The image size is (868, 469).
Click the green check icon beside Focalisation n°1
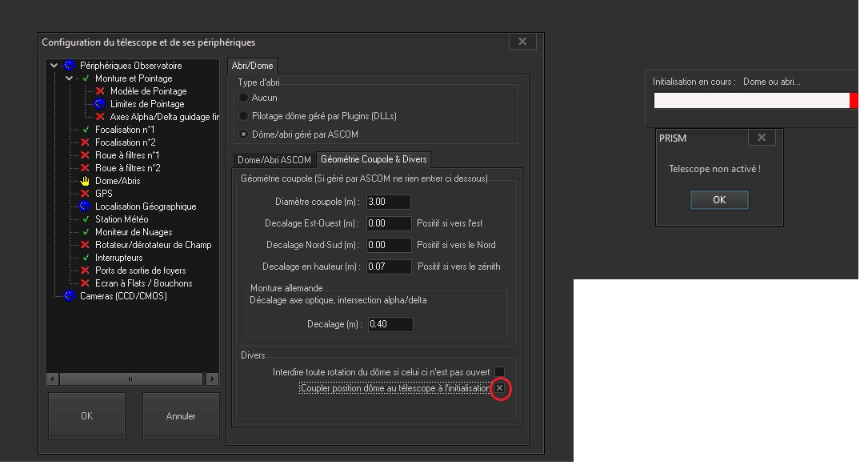[x=86, y=130]
